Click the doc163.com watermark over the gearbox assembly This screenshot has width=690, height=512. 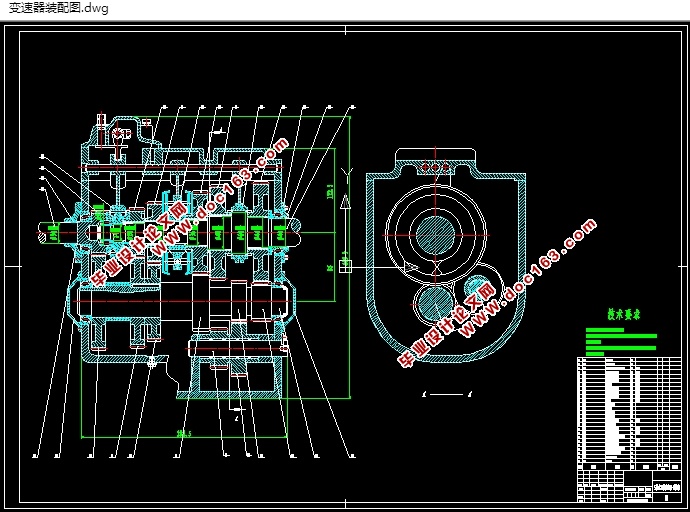point(189,211)
